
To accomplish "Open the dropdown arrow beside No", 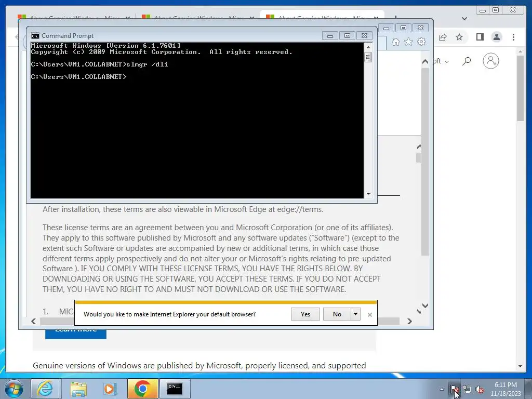I will point(355,314).
